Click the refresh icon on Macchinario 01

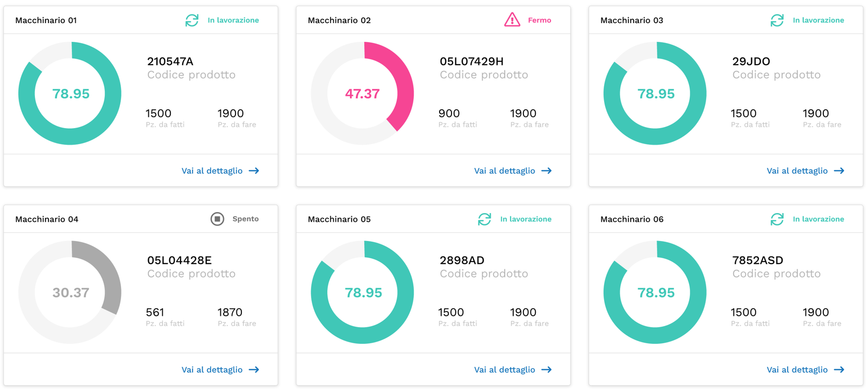pyautogui.click(x=192, y=20)
